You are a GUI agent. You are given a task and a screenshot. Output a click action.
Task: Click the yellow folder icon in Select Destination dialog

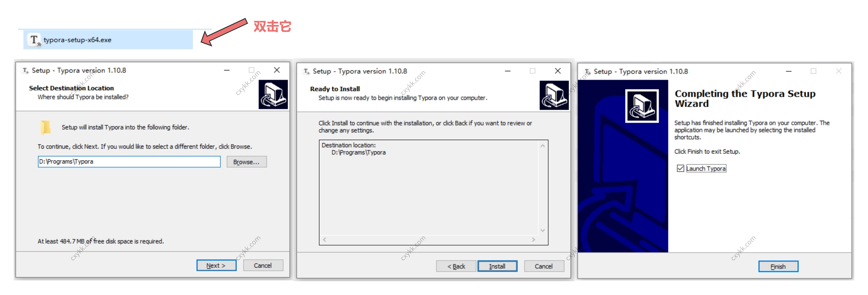tap(45, 128)
